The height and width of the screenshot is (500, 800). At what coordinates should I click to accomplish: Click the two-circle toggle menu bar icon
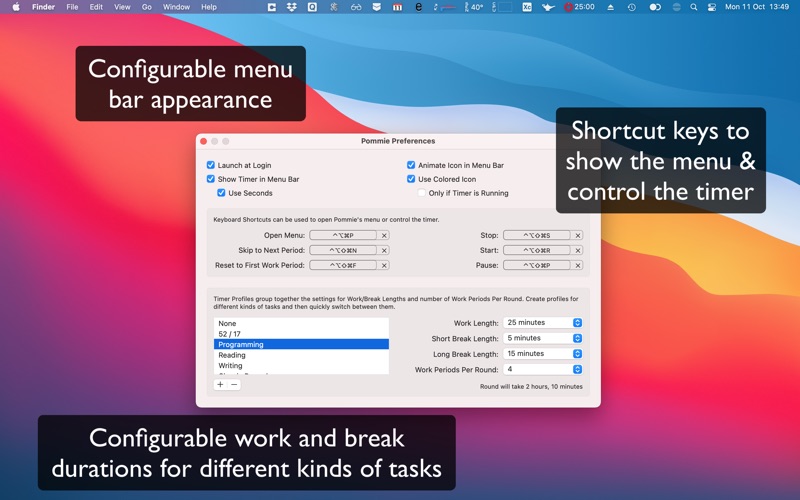(655, 7)
